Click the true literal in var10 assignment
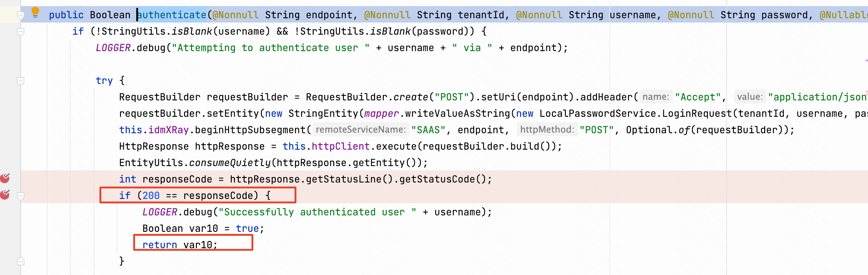This screenshot has height=275, width=868. 247,228
